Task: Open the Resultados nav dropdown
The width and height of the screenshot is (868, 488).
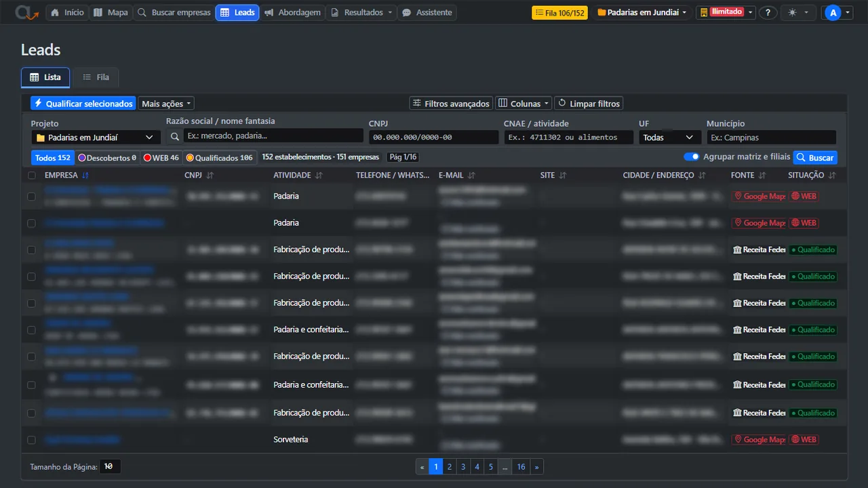Action: coord(362,13)
